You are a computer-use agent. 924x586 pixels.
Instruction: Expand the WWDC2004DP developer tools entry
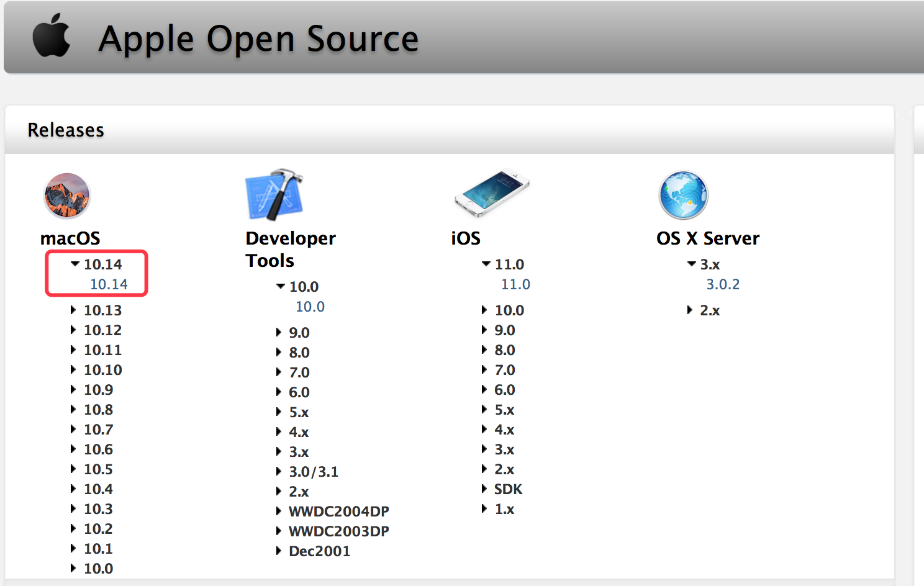(279, 511)
